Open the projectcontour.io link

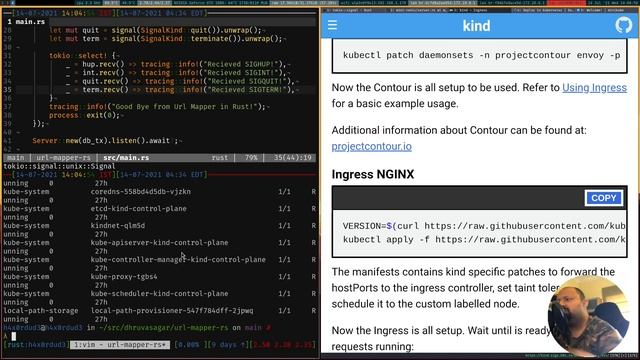point(371,146)
